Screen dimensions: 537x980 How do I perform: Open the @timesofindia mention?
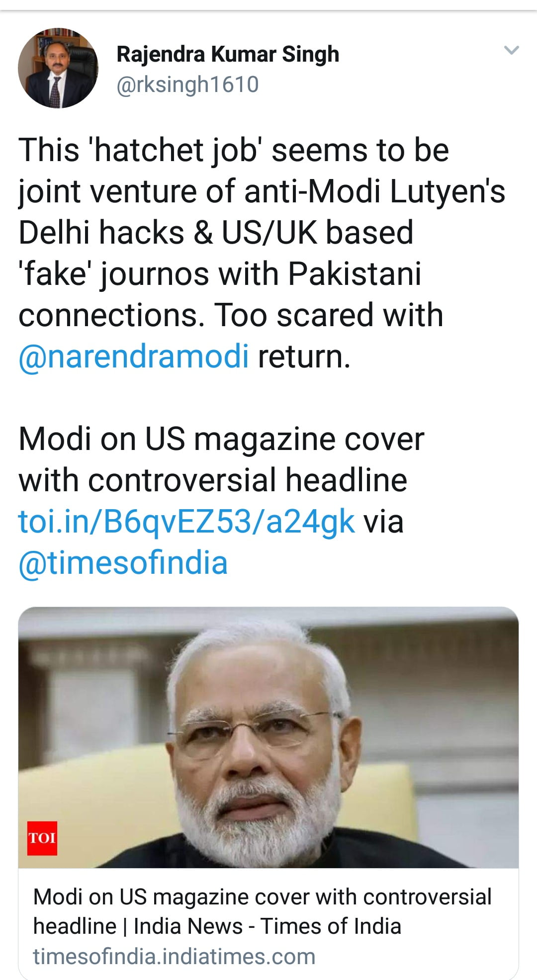[x=123, y=563]
